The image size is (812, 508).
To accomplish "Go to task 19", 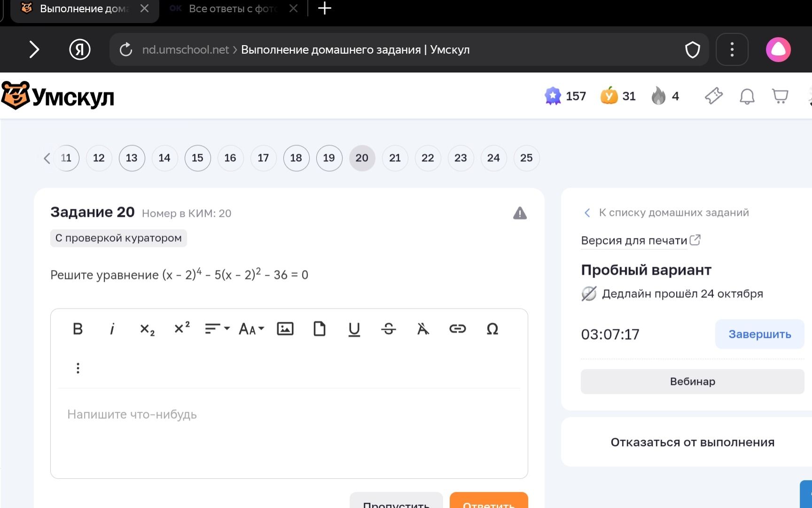I will [x=329, y=158].
